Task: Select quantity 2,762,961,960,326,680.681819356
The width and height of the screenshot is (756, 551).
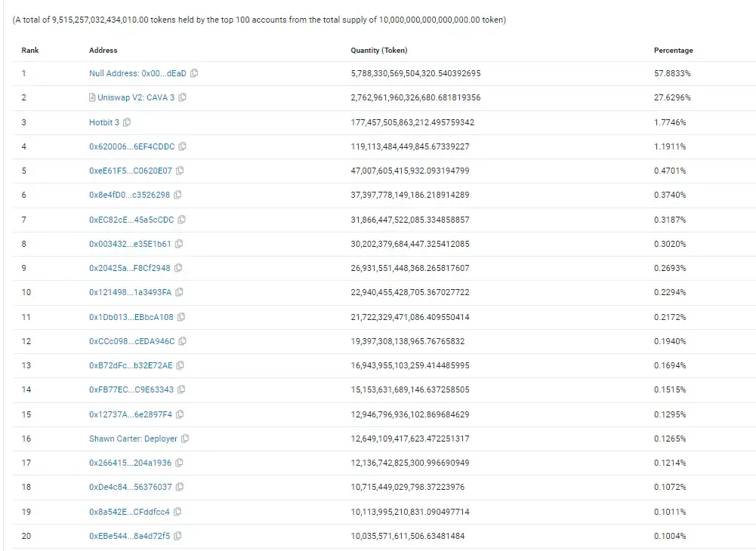Action: 415,97
